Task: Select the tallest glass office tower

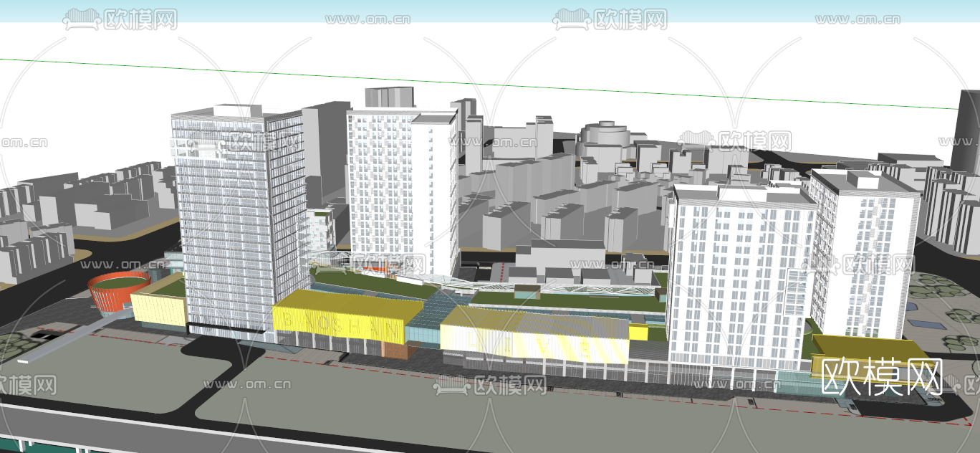Action: pyautogui.click(x=239, y=222)
